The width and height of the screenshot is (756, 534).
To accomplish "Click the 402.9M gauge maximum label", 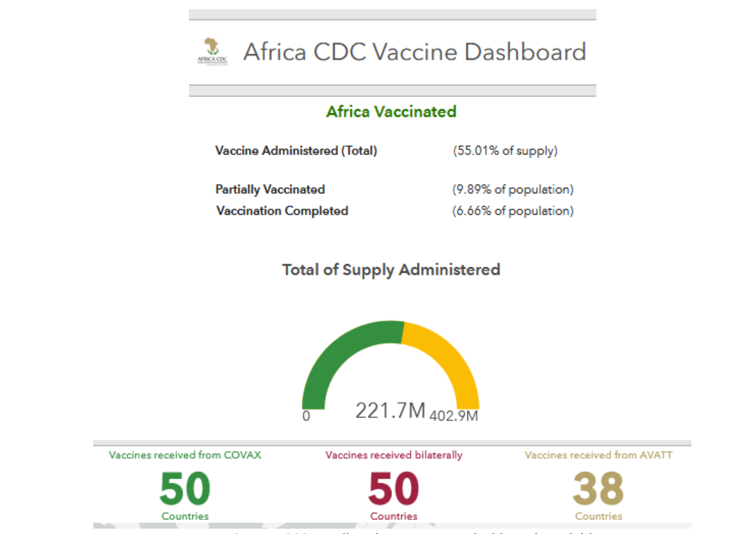I will coord(454,416).
